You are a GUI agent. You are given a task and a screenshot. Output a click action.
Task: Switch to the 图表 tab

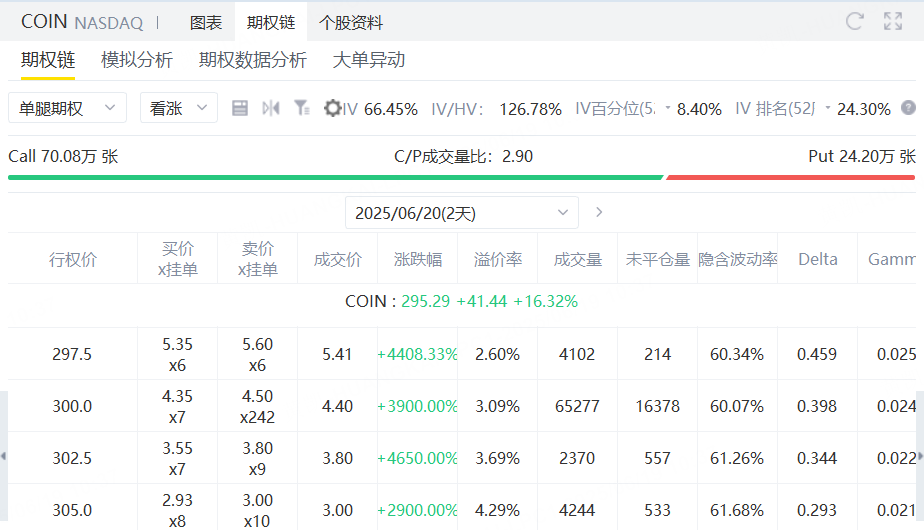[206, 22]
